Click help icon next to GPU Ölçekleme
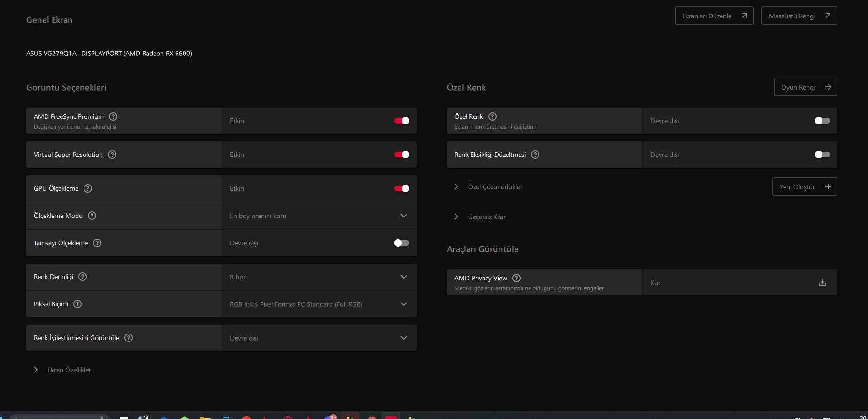 [88, 188]
